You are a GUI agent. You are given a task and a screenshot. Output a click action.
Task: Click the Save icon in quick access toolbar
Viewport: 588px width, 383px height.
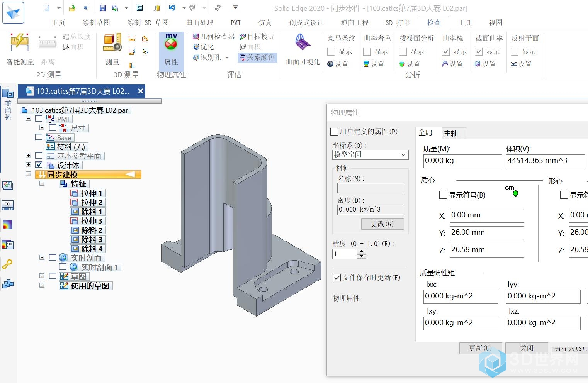pos(102,8)
